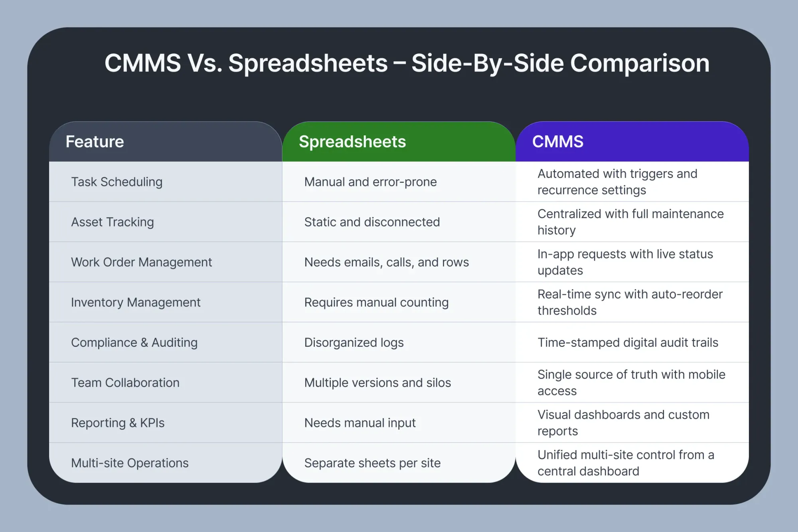Screen dimensions: 798x532
Task: Select the Reporting & KPIs cell
Action: (165, 423)
